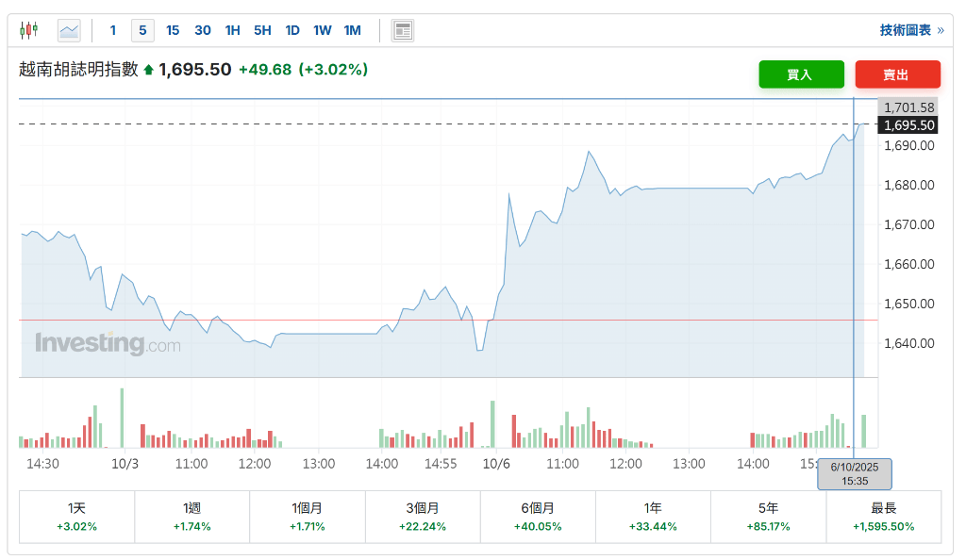Viewport: 966px width, 560px height.
Task: Toggle the 5-minute interval off
Action: pyautogui.click(x=142, y=29)
